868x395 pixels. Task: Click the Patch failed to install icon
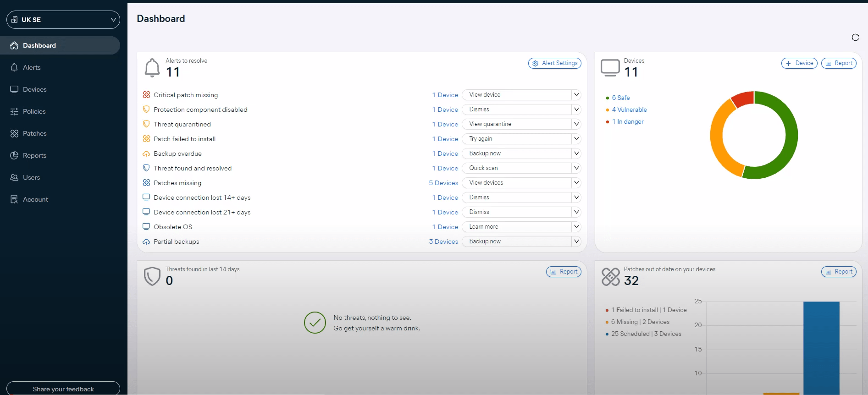[146, 139]
